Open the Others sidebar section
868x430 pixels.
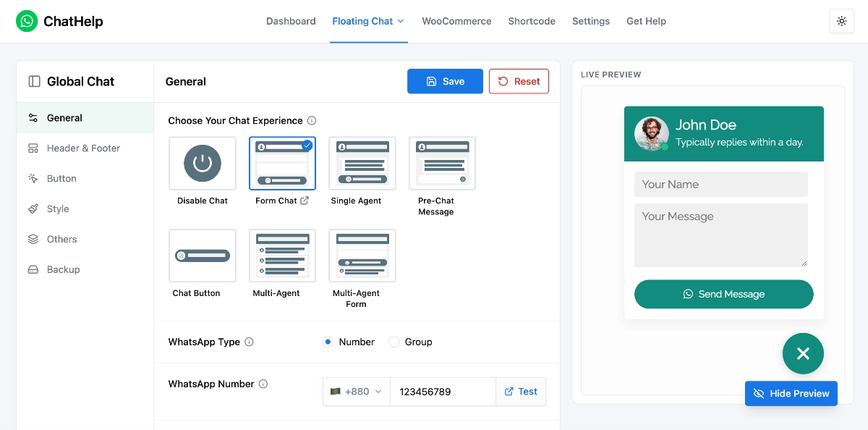point(85,240)
